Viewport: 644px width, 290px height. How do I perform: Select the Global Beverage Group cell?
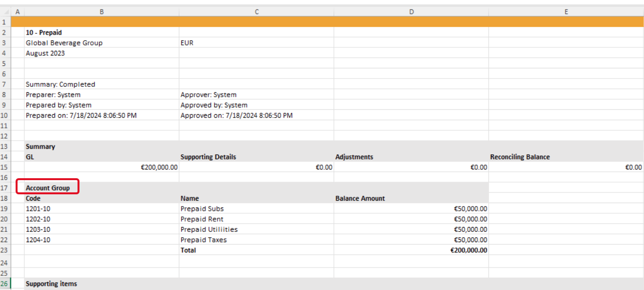(101, 43)
